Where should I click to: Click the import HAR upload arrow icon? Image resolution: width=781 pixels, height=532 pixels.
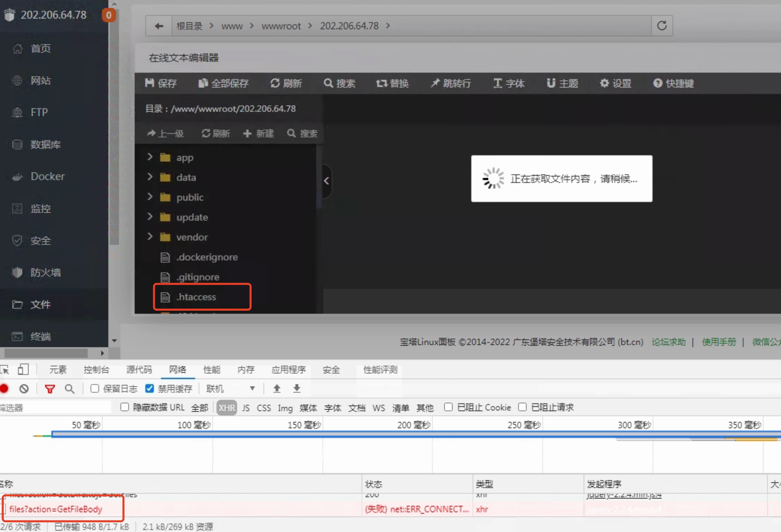point(277,389)
